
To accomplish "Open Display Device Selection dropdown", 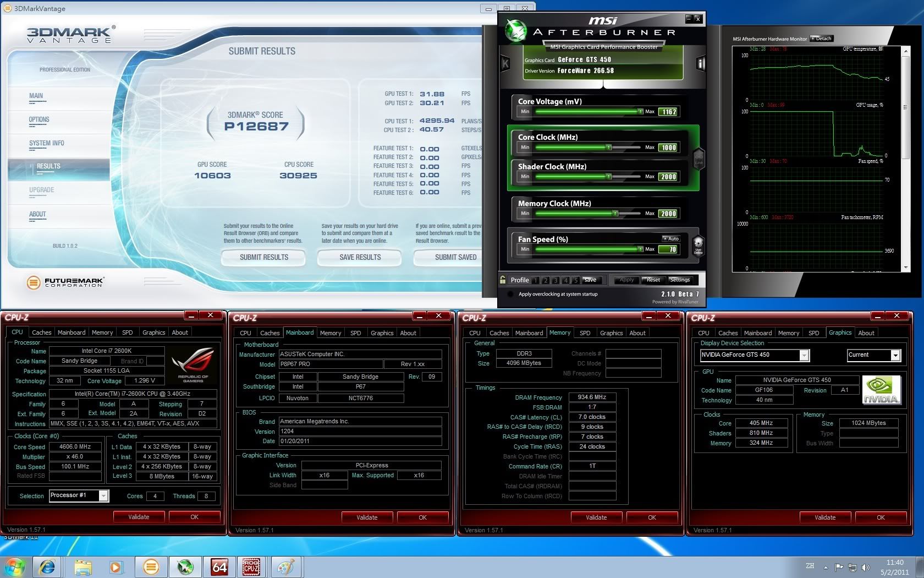I will 804,355.
